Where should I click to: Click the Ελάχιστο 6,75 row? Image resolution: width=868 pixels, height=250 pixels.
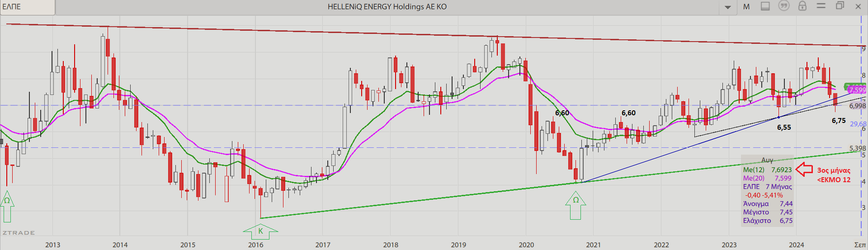pos(767,221)
